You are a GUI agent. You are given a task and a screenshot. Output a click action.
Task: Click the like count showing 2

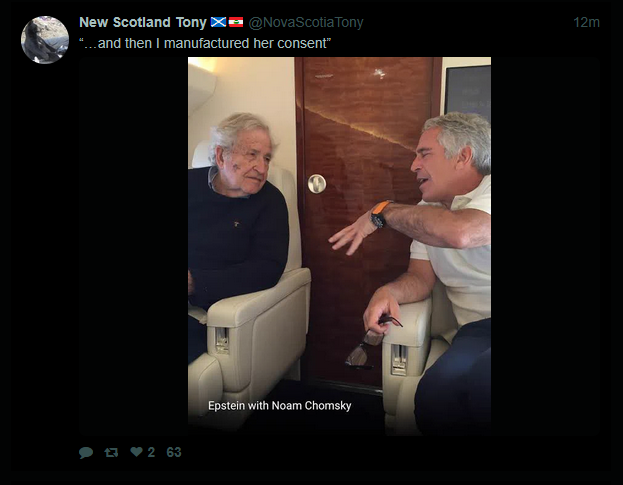(x=151, y=452)
